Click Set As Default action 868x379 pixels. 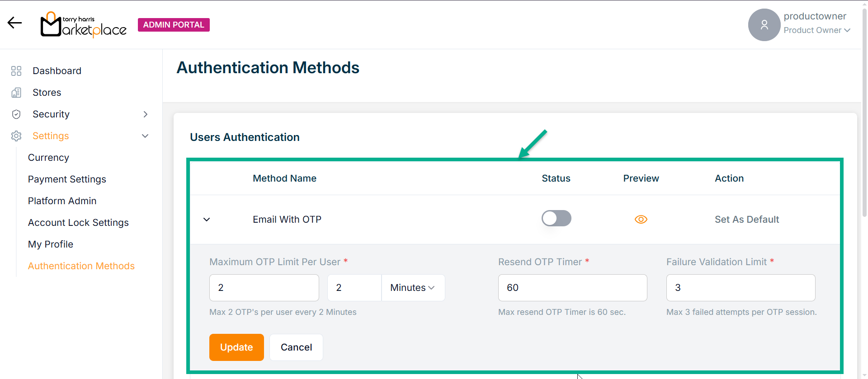coord(746,220)
